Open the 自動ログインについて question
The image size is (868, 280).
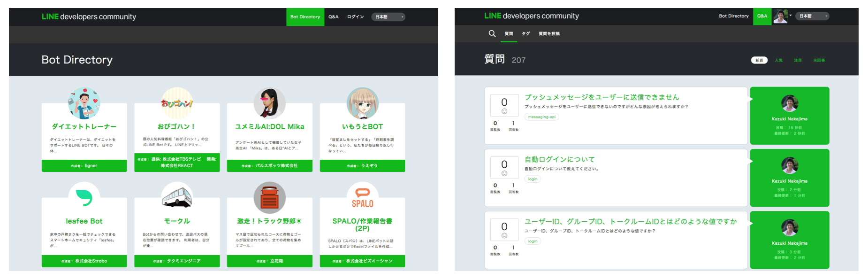(x=559, y=159)
